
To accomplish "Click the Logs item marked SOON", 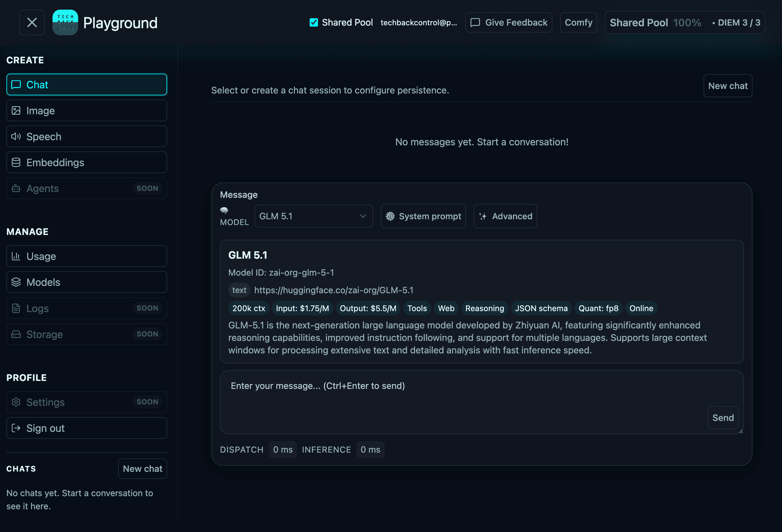I will pyautogui.click(x=86, y=308).
